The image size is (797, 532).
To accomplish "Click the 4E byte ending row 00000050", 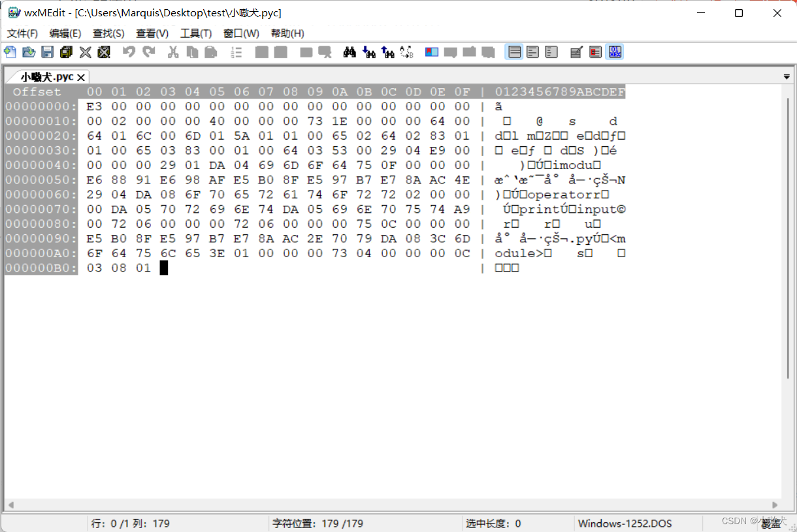I will 462,180.
